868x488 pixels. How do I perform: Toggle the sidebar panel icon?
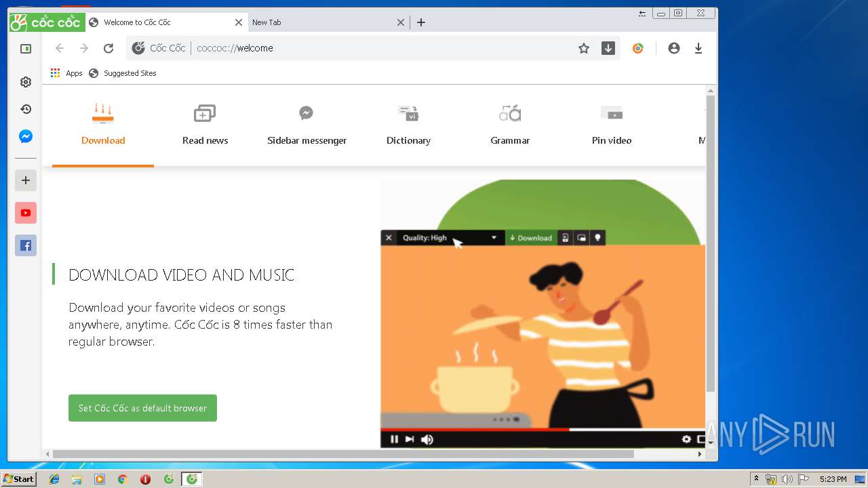(x=26, y=49)
